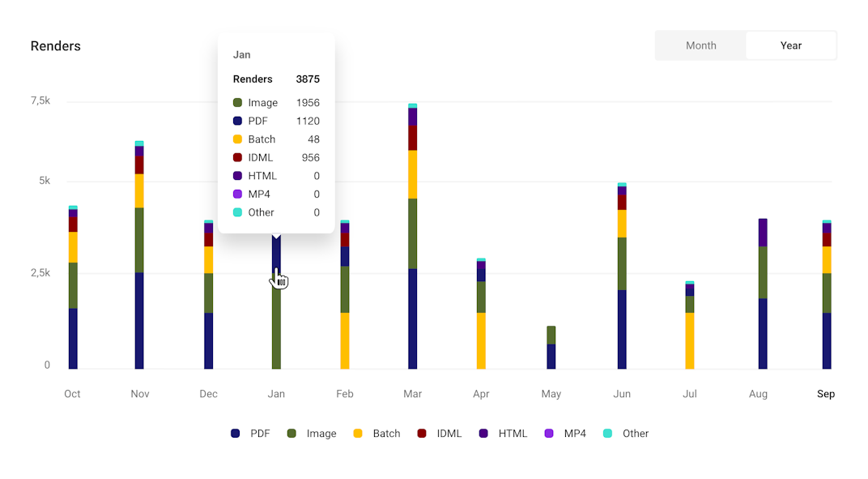Click the 3875 total in tooltip

308,79
